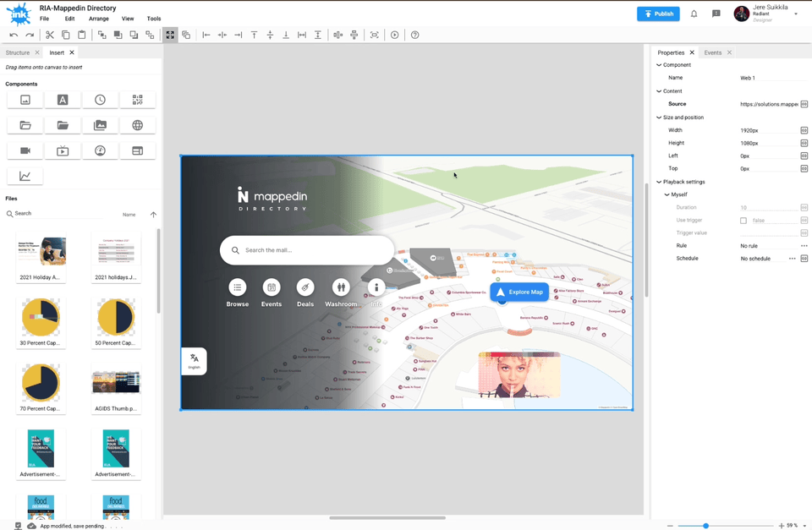812x530 pixels.
Task: Collapse the Playback settings section
Action: 659,182
